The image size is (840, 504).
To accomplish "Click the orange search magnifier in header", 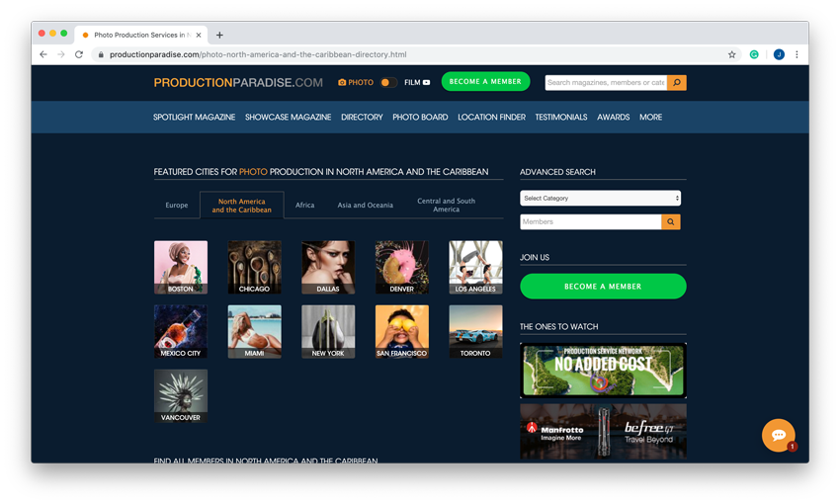I will pyautogui.click(x=677, y=82).
